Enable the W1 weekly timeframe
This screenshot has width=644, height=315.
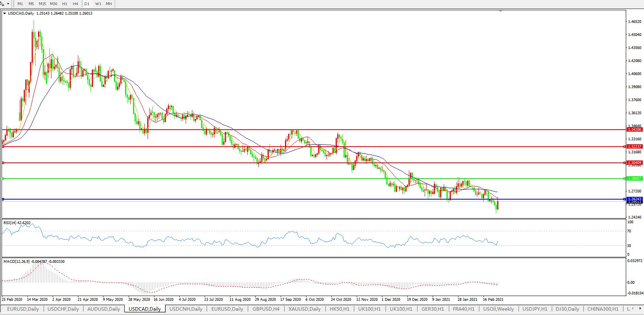(98, 4)
